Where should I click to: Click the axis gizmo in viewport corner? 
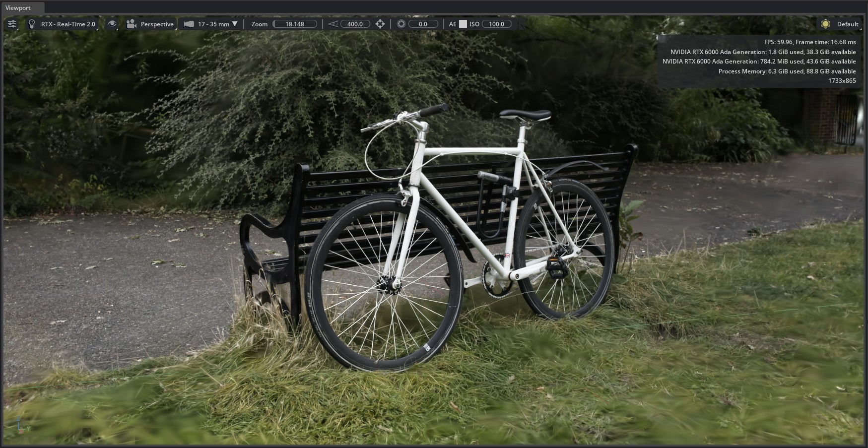click(x=19, y=425)
